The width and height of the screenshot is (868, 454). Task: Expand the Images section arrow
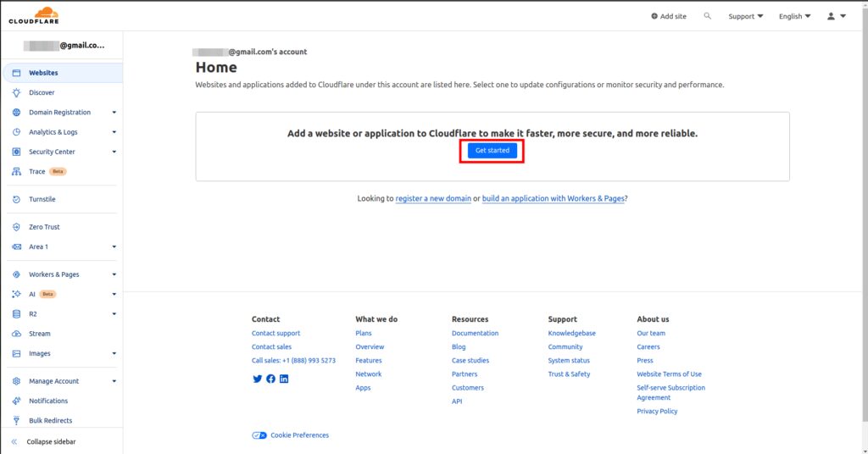114,354
